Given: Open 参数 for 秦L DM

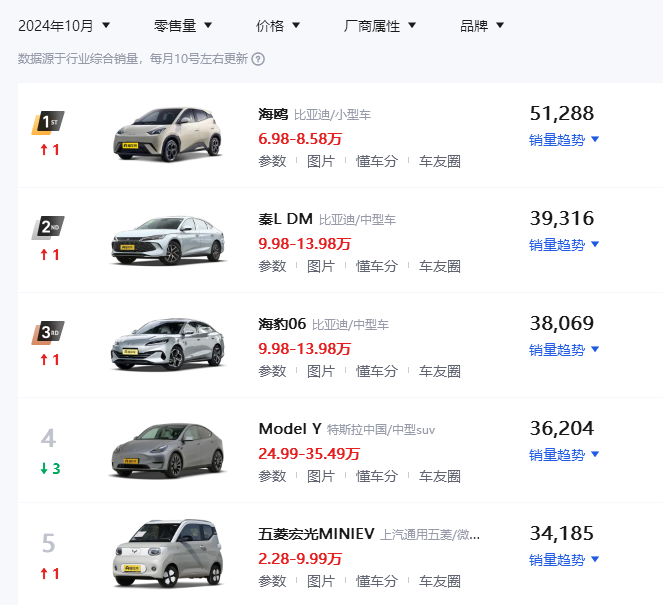Looking at the screenshot, I should click(272, 266).
